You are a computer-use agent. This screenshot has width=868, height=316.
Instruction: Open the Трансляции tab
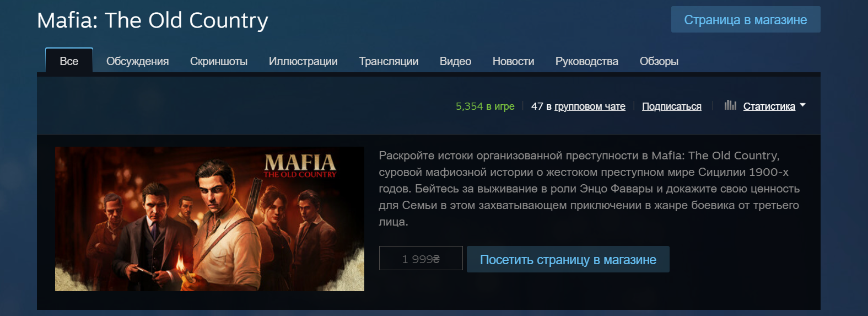coord(389,61)
